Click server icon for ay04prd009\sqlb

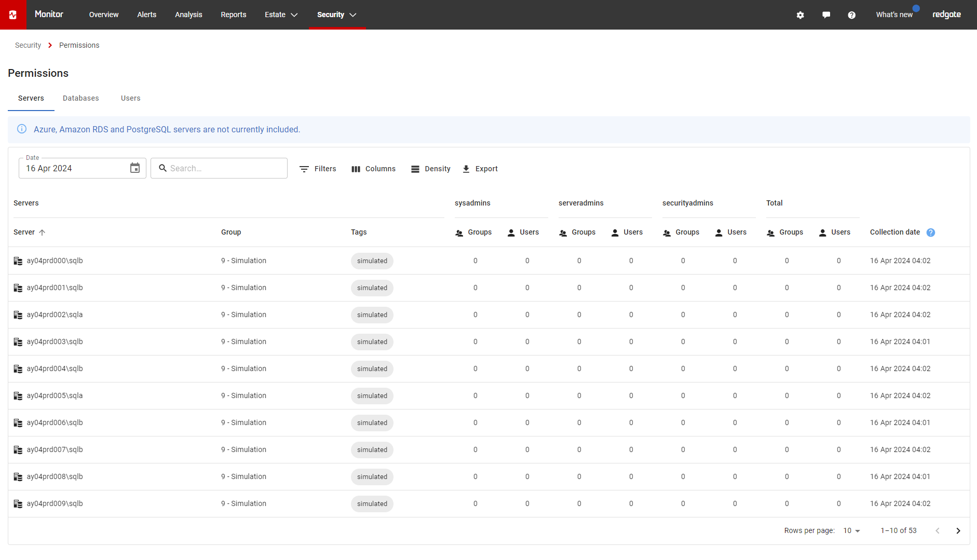coord(18,504)
